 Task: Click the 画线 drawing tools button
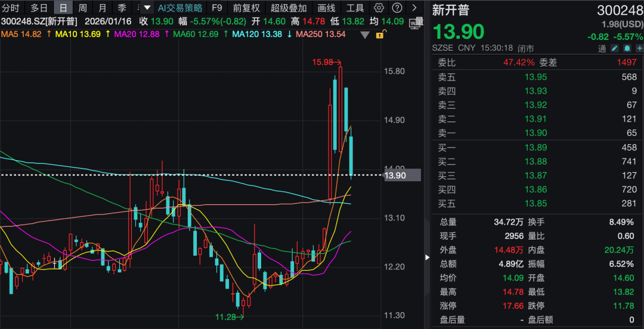pos(326,8)
